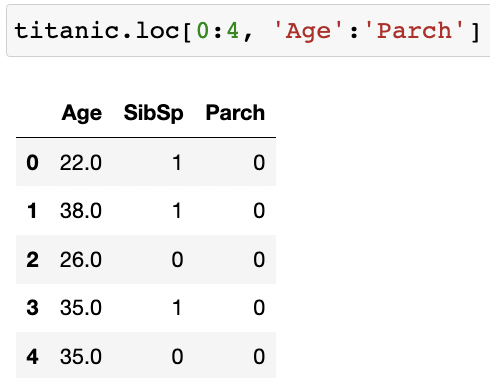Click row index 3 label

point(32,308)
